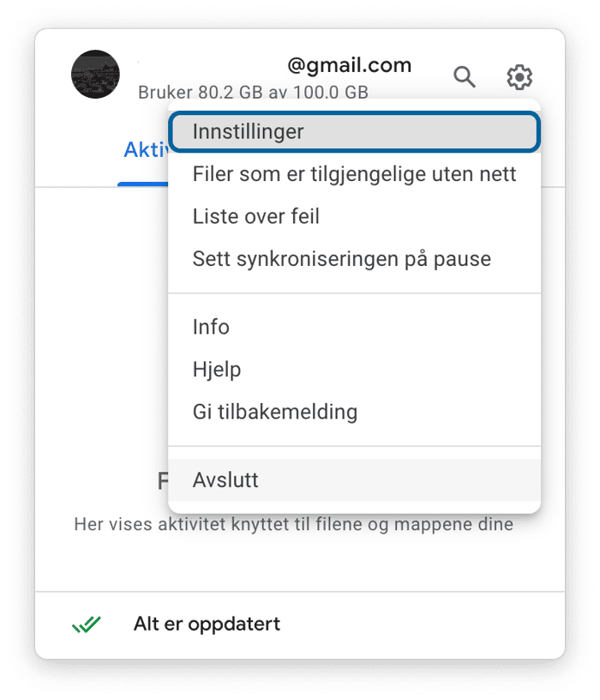600x700 pixels.
Task: Switch to the Aktivitet tab
Action: tap(146, 150)
